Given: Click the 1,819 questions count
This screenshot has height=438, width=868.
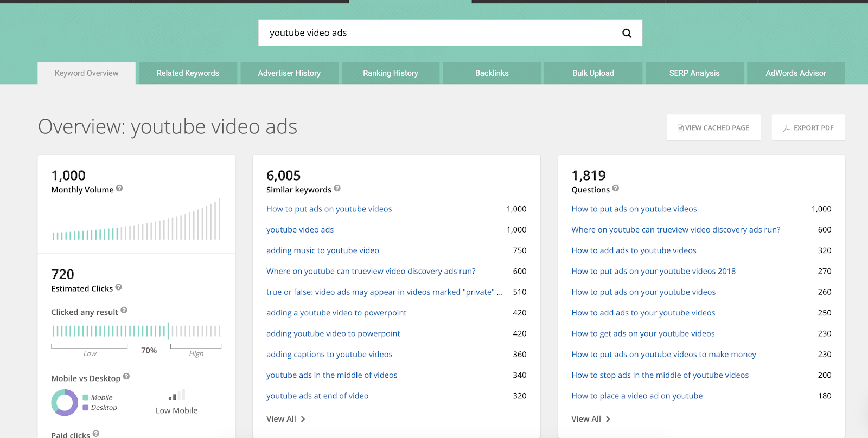Looking at the screenshot, I should point(589,176).
